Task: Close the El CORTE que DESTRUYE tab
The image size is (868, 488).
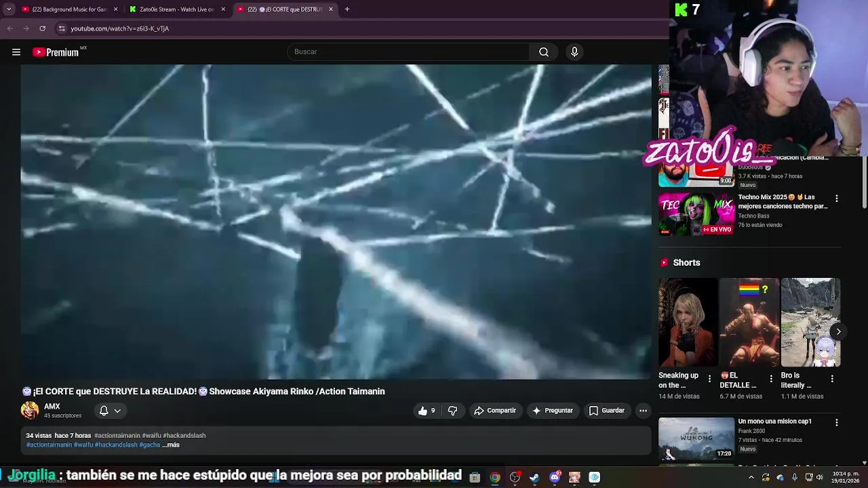Action: point(331,9)
